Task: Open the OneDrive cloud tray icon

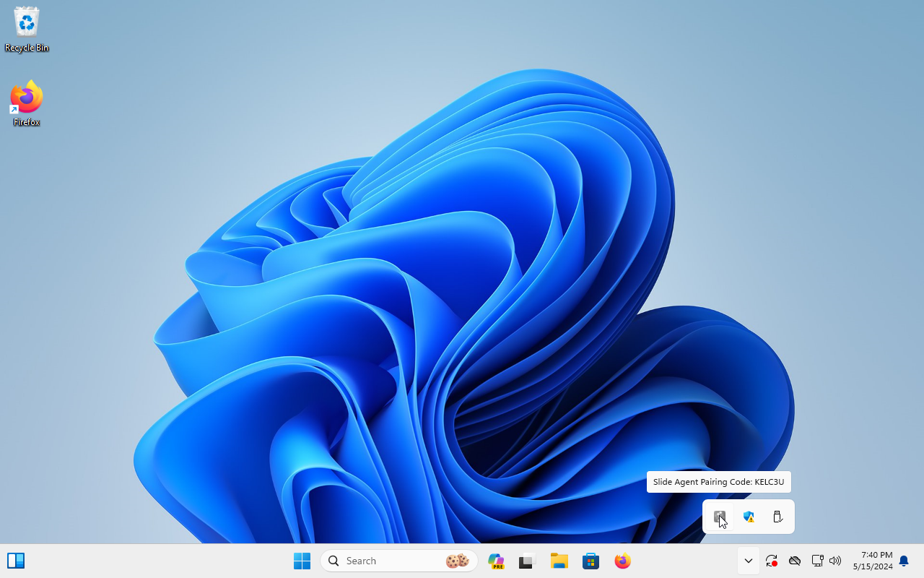Action: [x=795, y=561]
